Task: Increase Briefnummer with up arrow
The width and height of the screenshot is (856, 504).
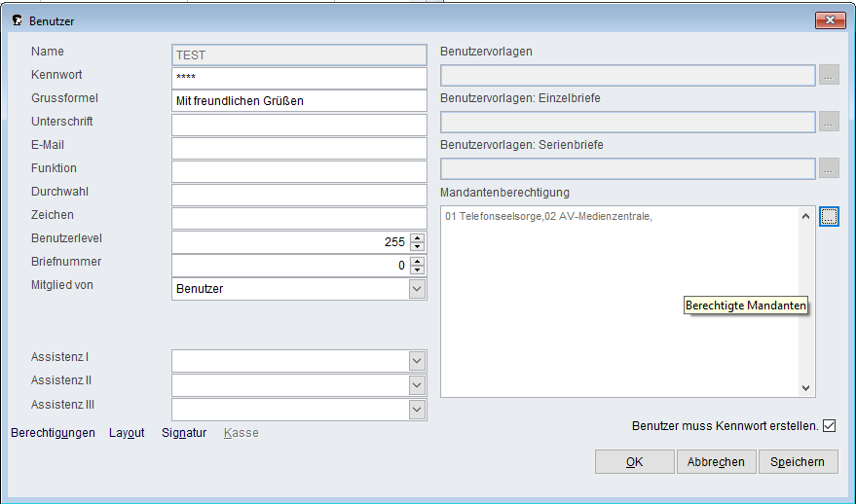Action: click(x=418, y=261)
